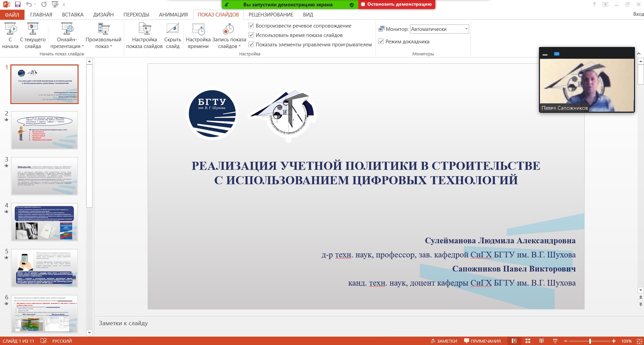644x345 pixels.
Task: Open the Монитор dropdown set to Автоматически
Action: tap(439, 29)
